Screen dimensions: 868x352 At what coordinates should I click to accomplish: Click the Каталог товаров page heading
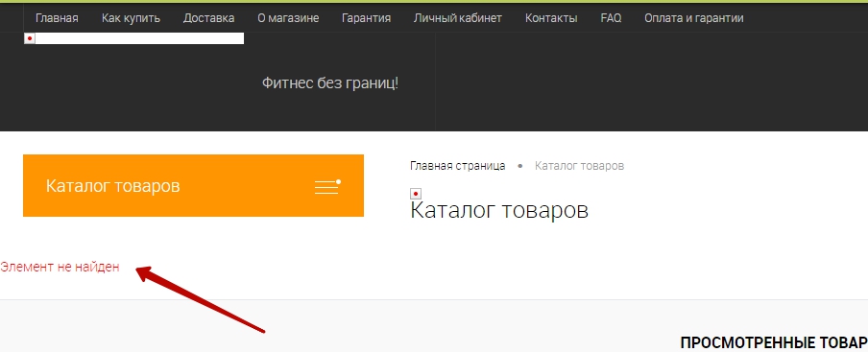[x=498, y=211]
